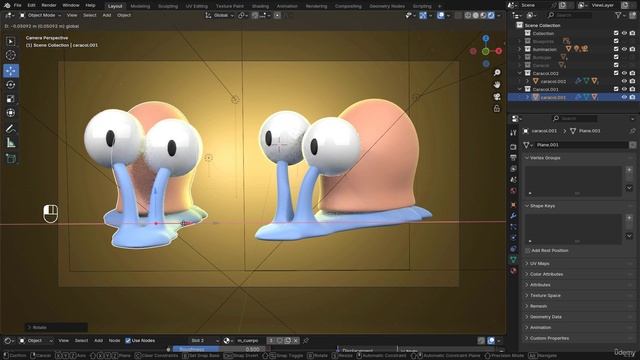
Task: Open the viewport Select menu
Action: pos(89,16)
